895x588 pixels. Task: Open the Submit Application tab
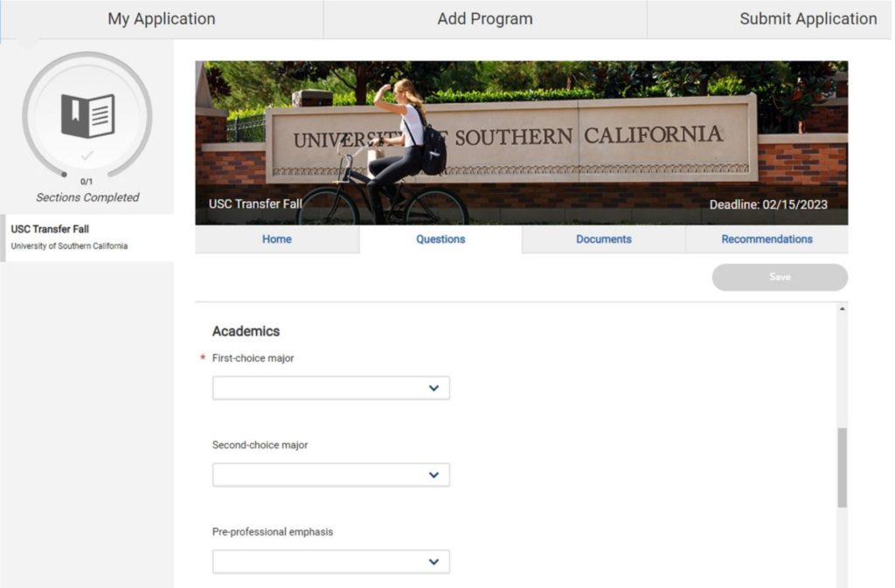(808, 19)
